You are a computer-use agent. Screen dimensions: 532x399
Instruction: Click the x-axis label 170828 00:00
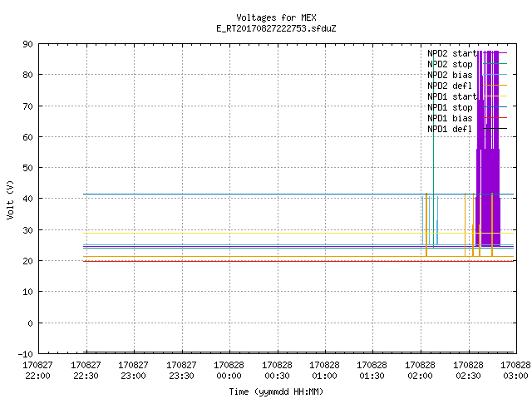click(x=229, y=371)
